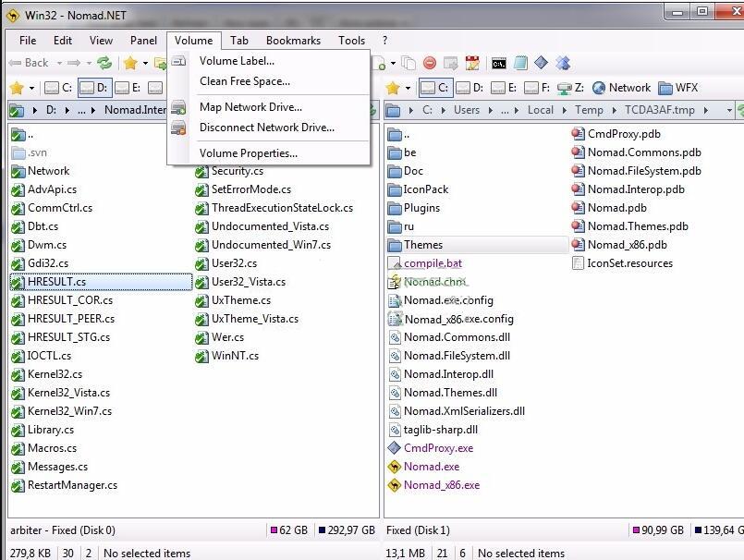Click the blue diamond icon in toolbar
Screen dimensions: 744x560
(x=541, y=63)
